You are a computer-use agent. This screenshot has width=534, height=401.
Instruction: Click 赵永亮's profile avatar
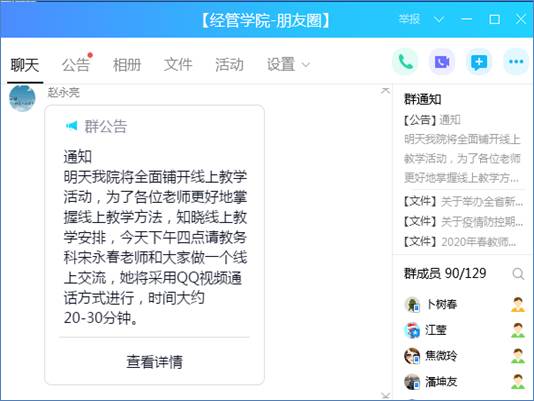[x=22, y=98]
